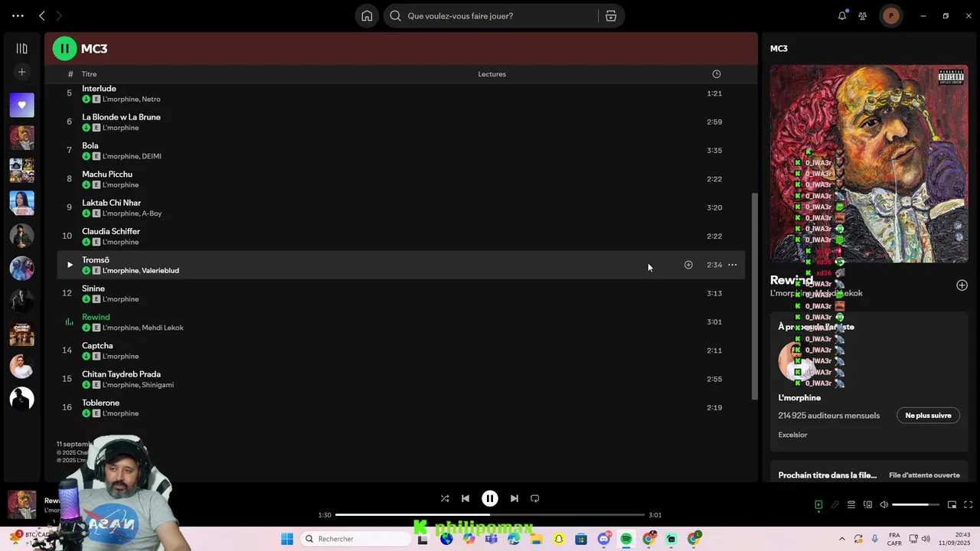The height and width of the screenshot is (551, 980).
Task: Click system tray microphone icon
Action: click(x=875, y=539)
